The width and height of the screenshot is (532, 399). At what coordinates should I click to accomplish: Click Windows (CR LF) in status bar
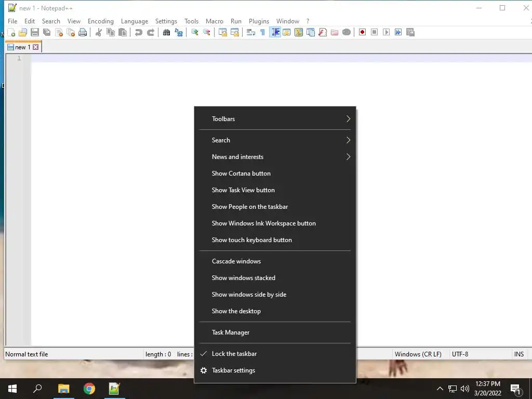418,354
